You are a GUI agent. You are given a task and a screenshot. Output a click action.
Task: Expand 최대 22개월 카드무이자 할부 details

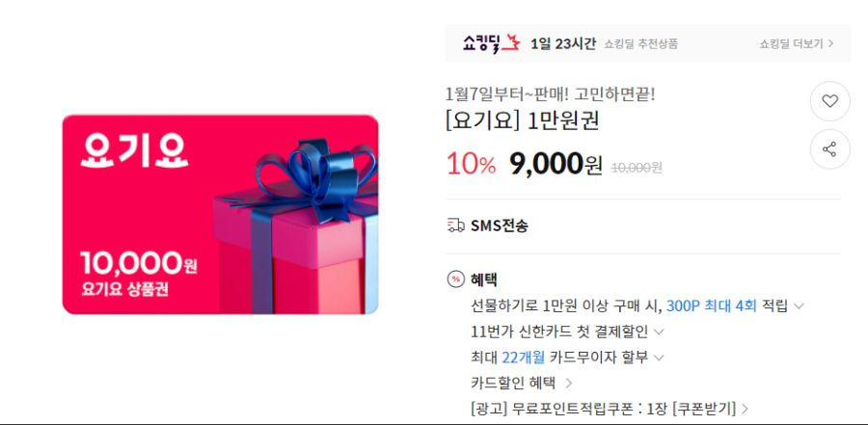(x=658, y=358)
